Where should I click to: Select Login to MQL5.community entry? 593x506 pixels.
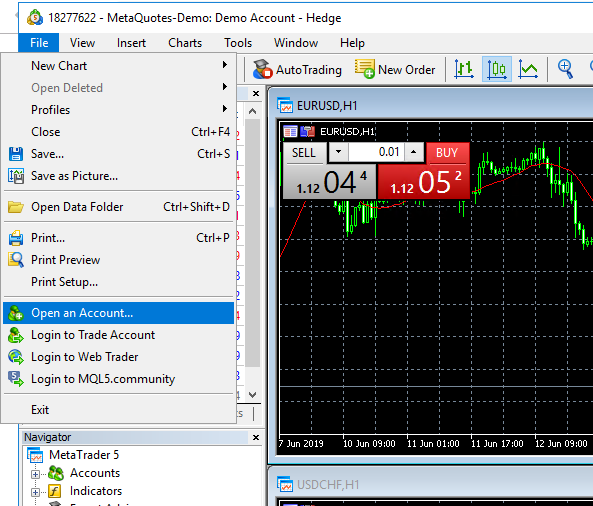pyautogui.click(x=119, y=379)
